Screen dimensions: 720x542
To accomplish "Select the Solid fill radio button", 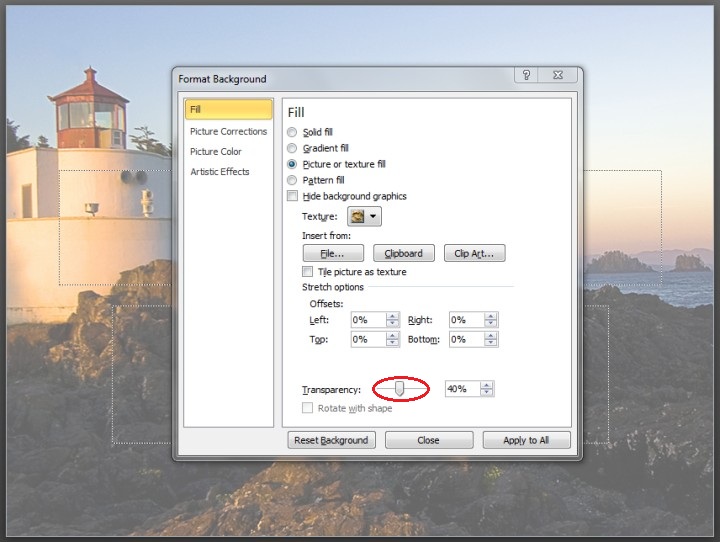I will [292, 132].
